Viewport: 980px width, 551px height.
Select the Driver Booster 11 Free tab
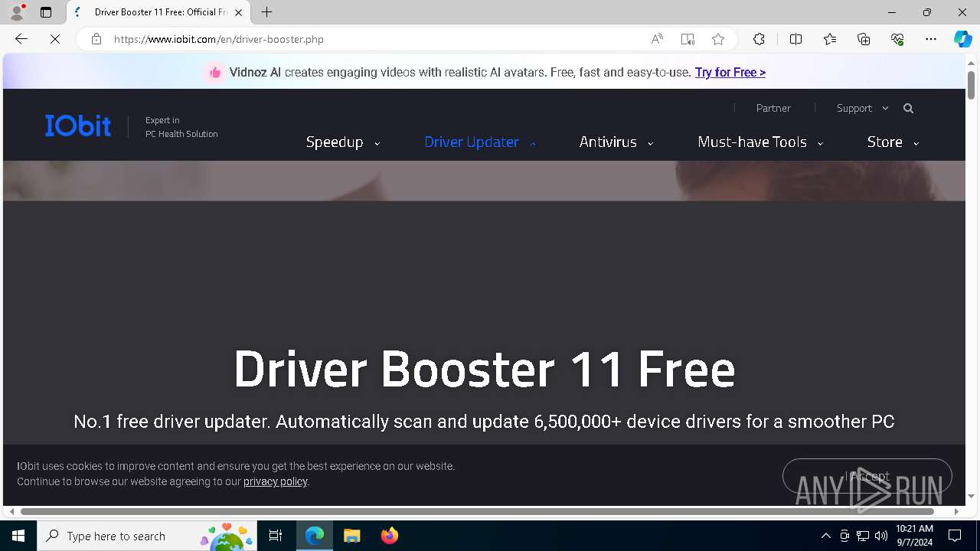tap(158, 12)
